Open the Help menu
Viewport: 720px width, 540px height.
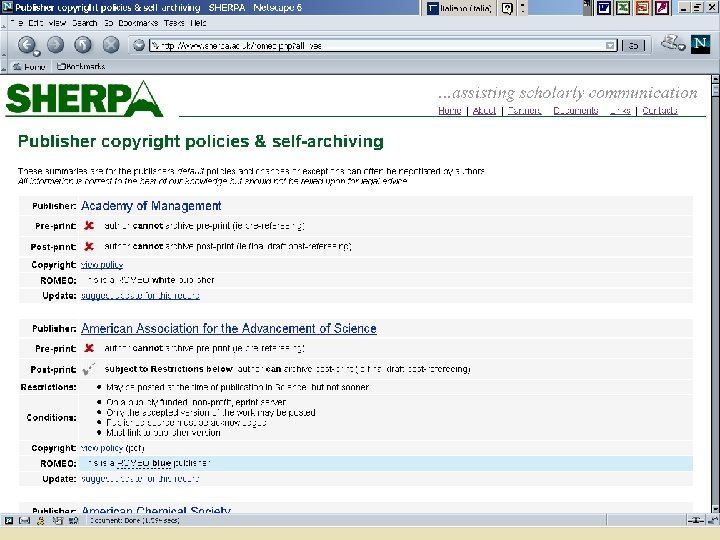[x=198, y=22]
